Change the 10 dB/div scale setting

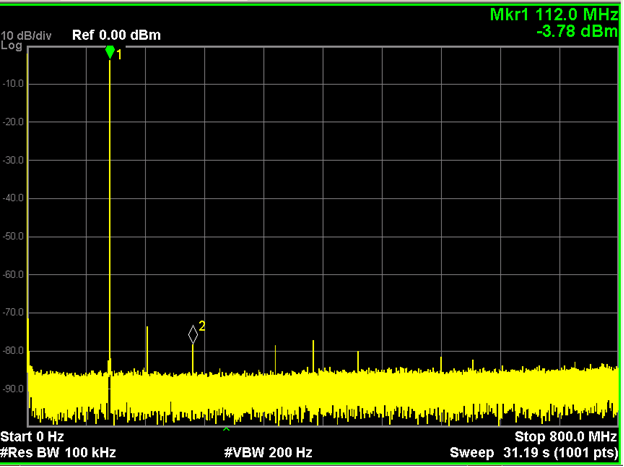[x=27, y=36]
